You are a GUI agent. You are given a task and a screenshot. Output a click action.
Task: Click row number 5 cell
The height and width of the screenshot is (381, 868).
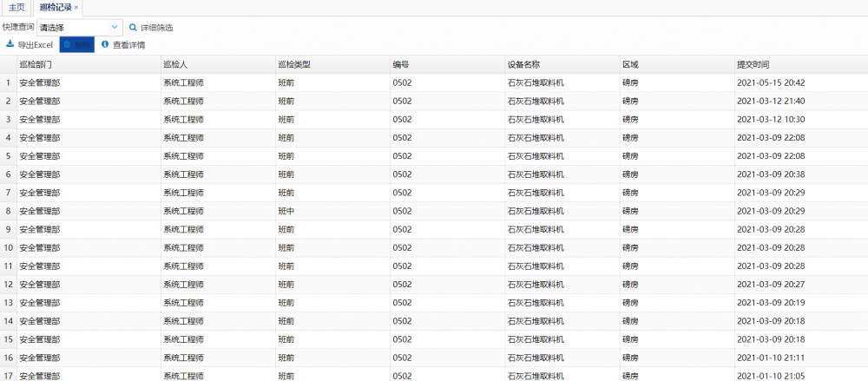pyautogui.click(x=9, y=156)
